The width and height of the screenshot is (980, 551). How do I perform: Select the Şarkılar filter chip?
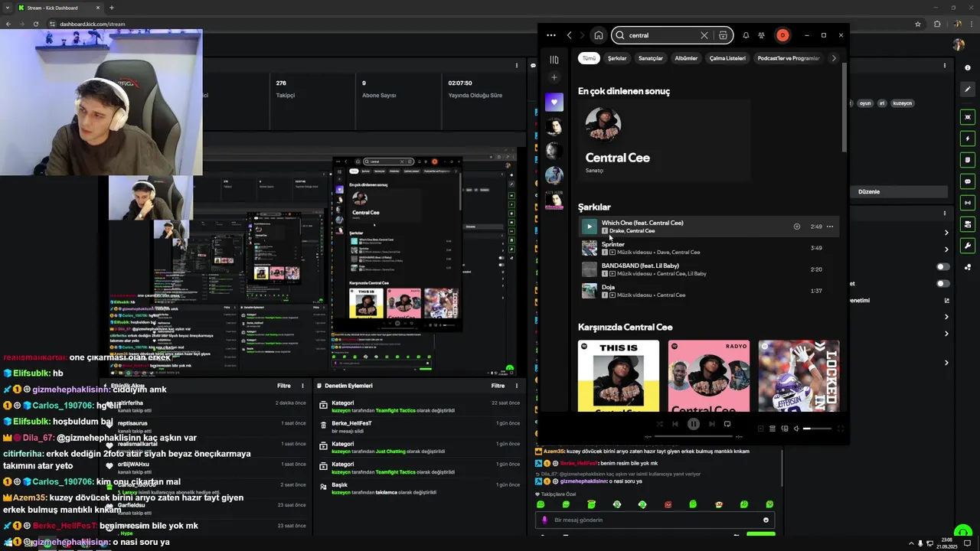pyautogui.click(x=617, y=58)
